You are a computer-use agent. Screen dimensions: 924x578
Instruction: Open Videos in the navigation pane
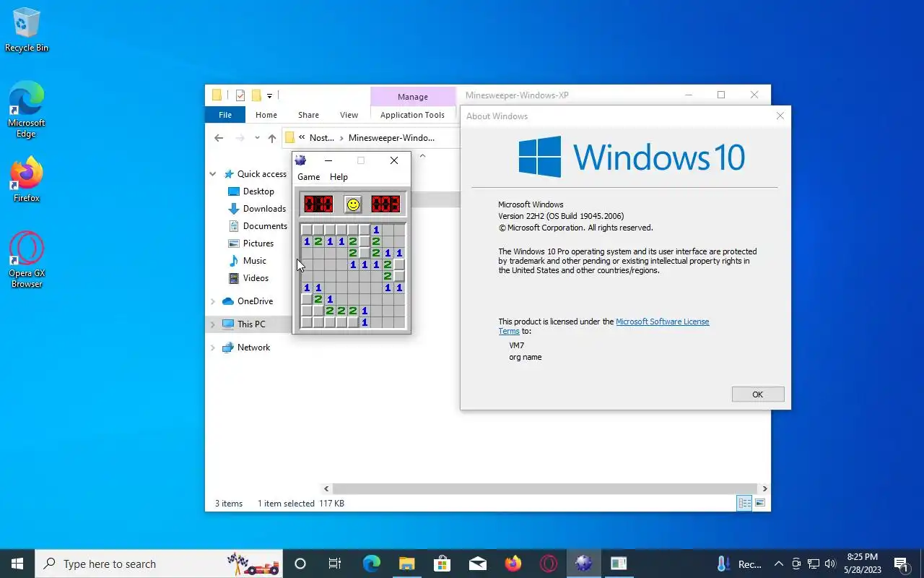[x=256, y=278]
